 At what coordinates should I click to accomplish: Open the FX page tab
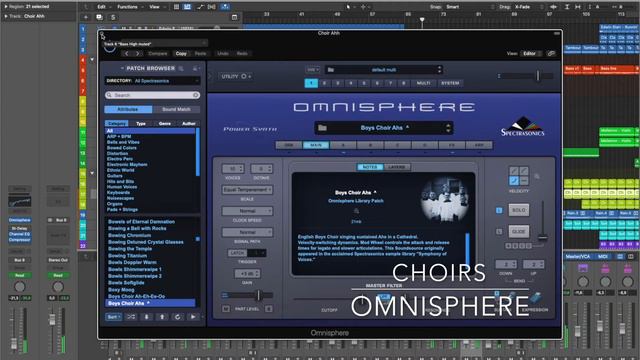(x=451, y=145)
